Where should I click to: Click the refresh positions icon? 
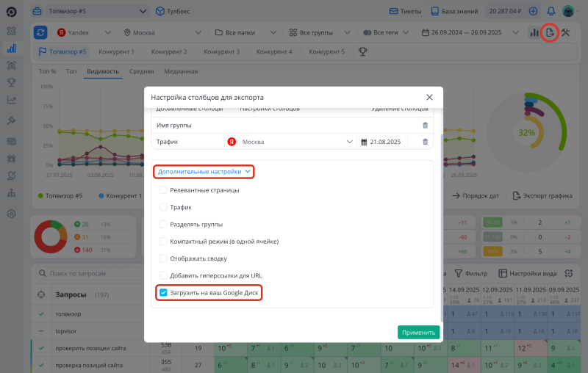coord(40,33)
